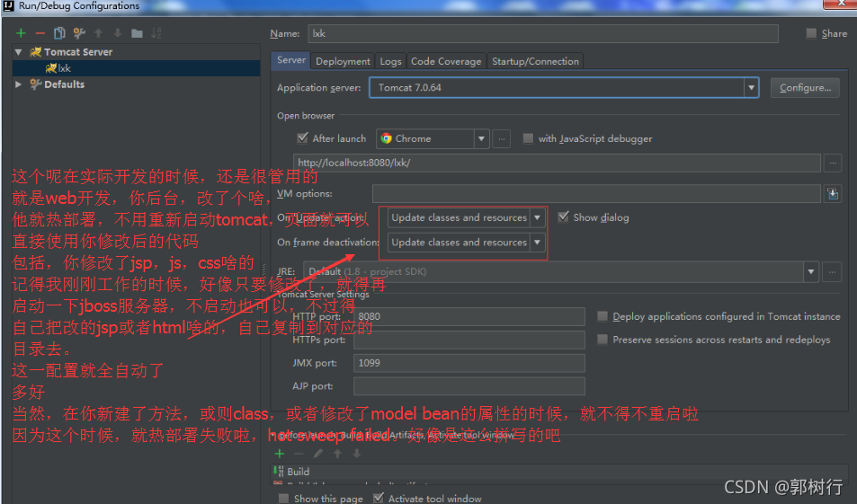Expand VM options editor icon

[833, 194]
